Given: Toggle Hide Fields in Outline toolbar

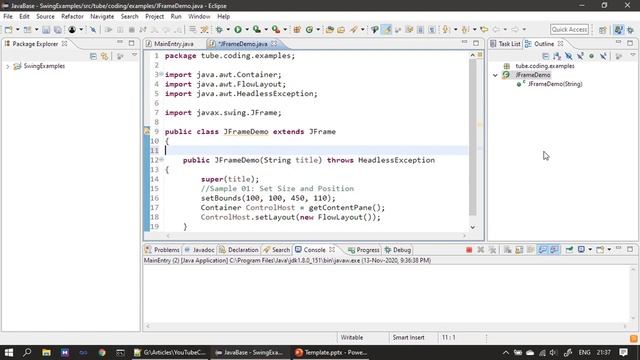Looking at the screenshot, I should point(569,56).
